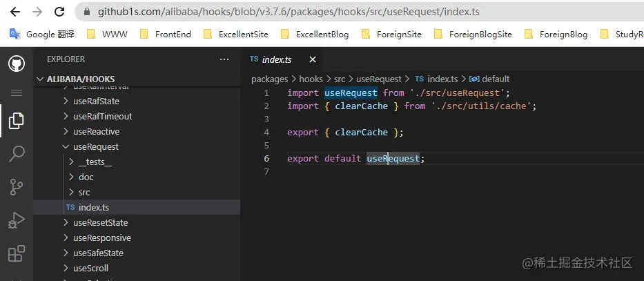Click clearCache in the export statement
Viewport: 644px width, 281px height.
pos(362,133)
